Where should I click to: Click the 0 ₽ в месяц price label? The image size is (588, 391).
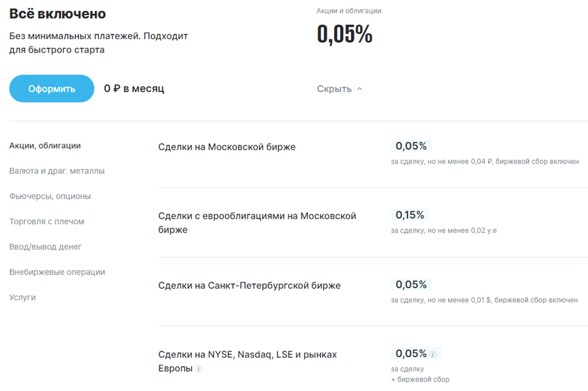pyautogui.click(x=134, y=89)
